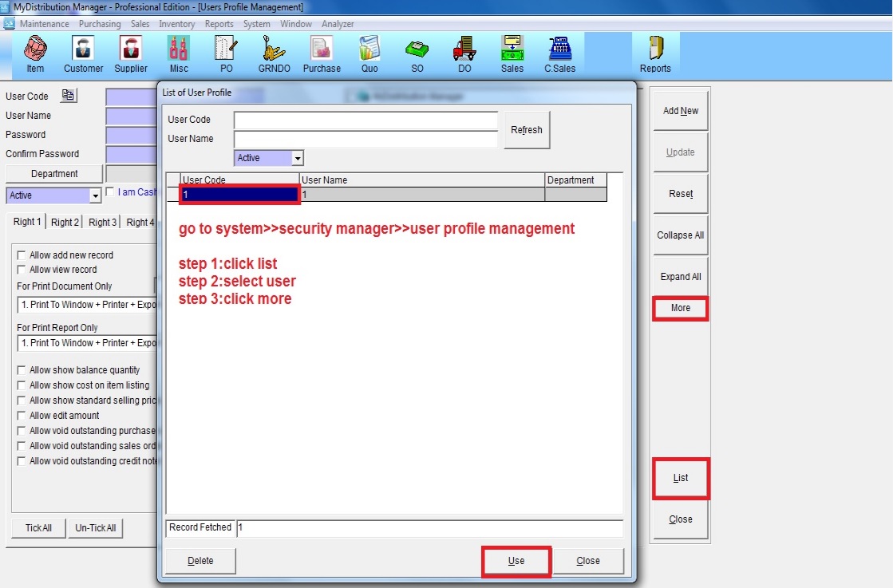The width and height of the screenshot is (893, 588).
Task: Switch to the Right 2 tab
Action: click(65, 222)
